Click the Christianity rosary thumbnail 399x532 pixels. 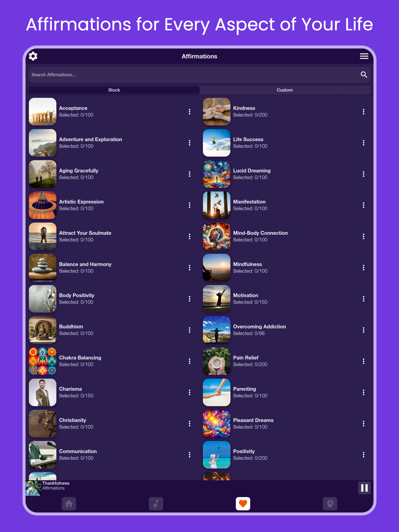(43, 424)
